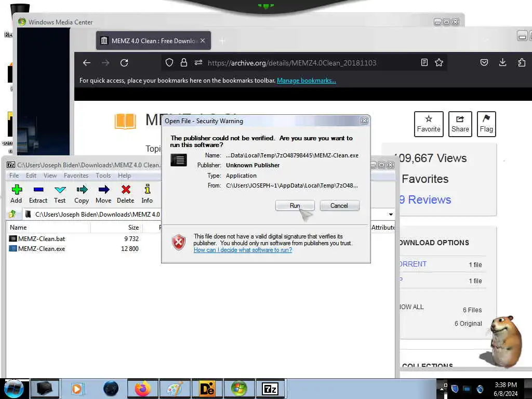
Task: Click the Save to Pocket icon
Action: tap(484, 62)
